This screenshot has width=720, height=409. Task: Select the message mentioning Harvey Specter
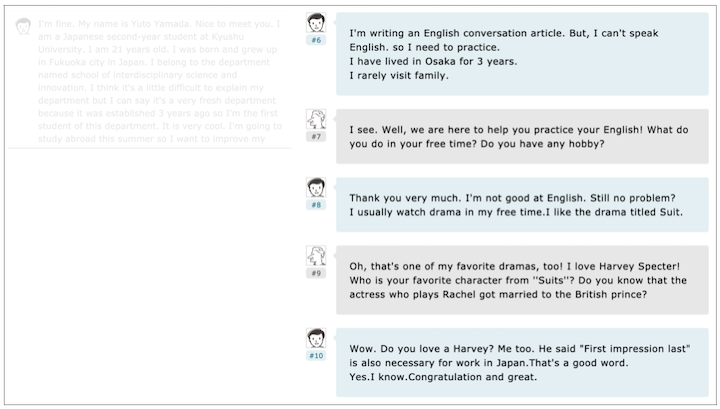[x=522, y=280]
